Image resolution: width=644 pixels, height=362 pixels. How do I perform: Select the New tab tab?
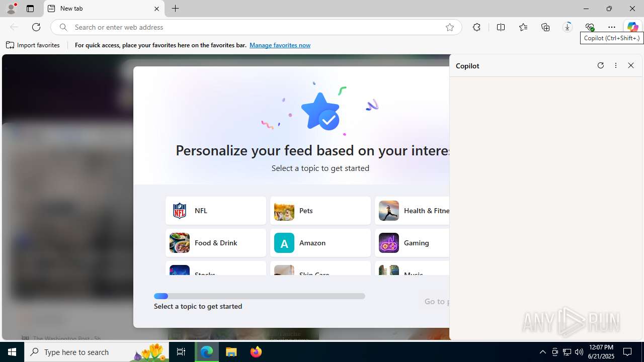tap(104, 9)
